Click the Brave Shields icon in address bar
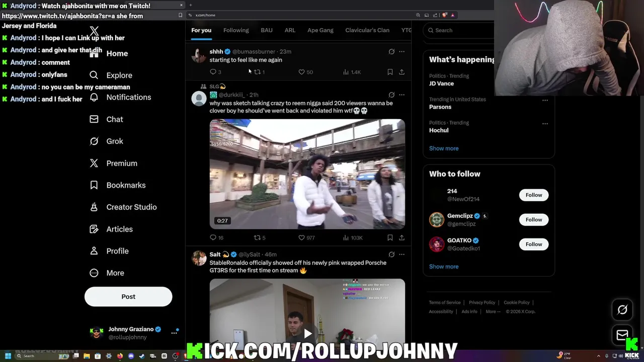 (444, 15)
